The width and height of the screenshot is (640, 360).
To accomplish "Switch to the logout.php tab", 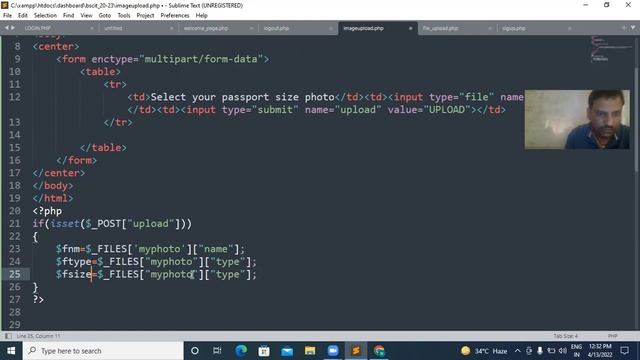I will [276, 28].
